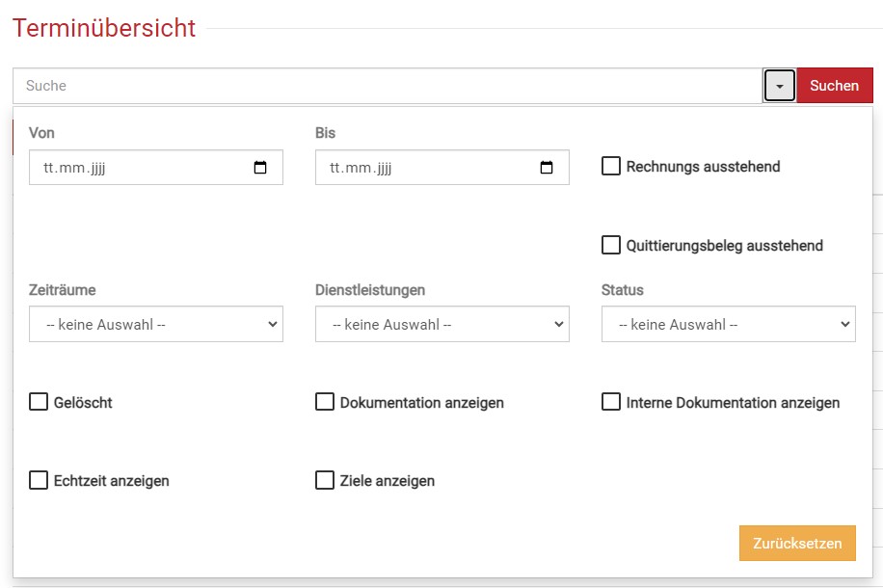Enable the Rechnungs ausstehend checkbox
883x588 pixels.
click(x=611, y=167)
